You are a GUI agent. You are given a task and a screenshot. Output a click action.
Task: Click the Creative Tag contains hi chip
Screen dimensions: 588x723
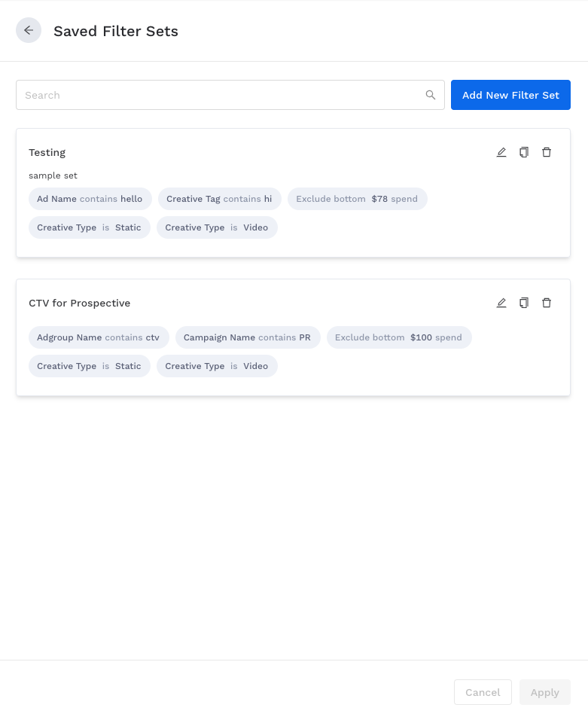[x=219, y=199]
